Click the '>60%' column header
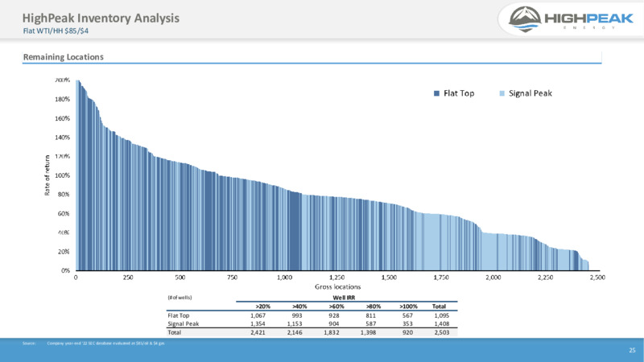644x362 pixels. (x=336, y=306)
